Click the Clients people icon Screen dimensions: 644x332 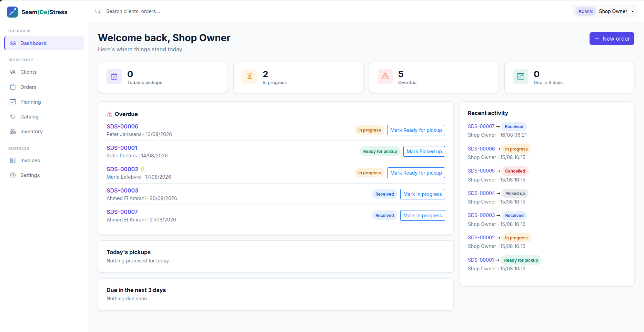[13, 72]
